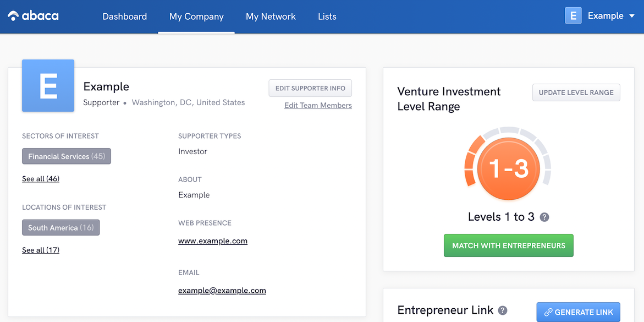This screenshot has height=322, width=644.
Task: Click the large Example company logo tile
Action: pos(48,86)
